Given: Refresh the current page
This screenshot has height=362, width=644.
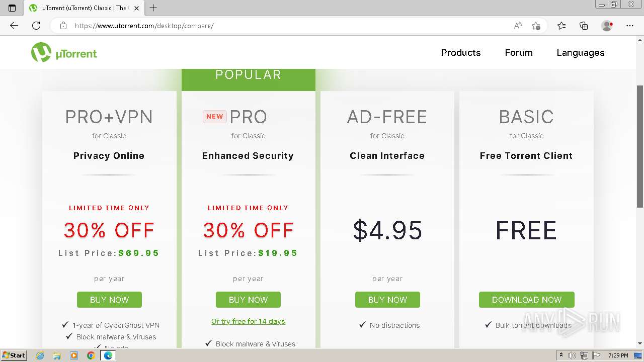Looking at the screenshot, I should 36,26.
